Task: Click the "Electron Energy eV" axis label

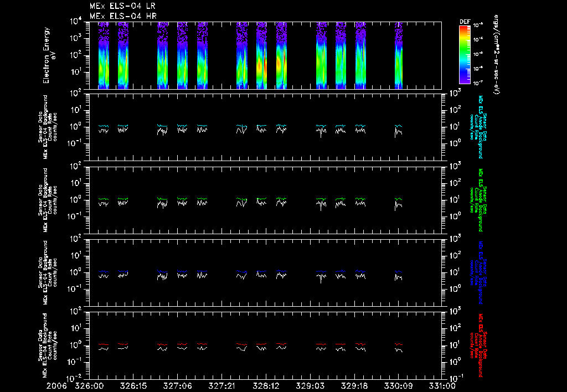Action: tap(49, 55)
